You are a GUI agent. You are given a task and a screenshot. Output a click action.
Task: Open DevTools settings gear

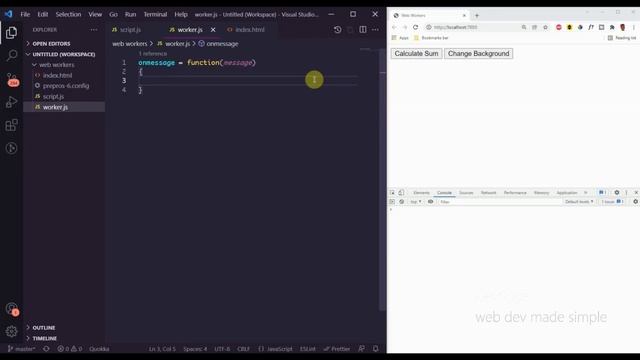pyautogui.click(x=617, y=192)
